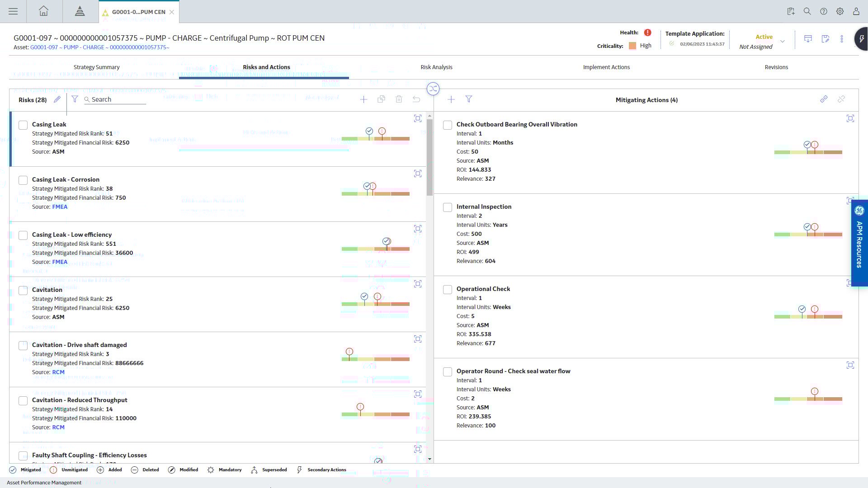Image resolution: width=868 pixels, height=488 pixels.
Task: Open the asset hierarchy icon in the top bar
Action: (80, 11)
